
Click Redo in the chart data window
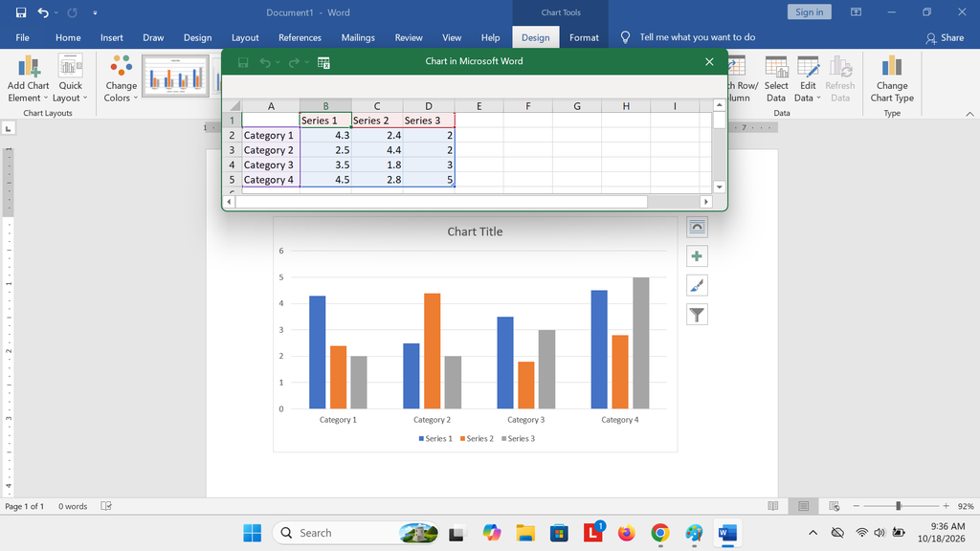point(294,62)
